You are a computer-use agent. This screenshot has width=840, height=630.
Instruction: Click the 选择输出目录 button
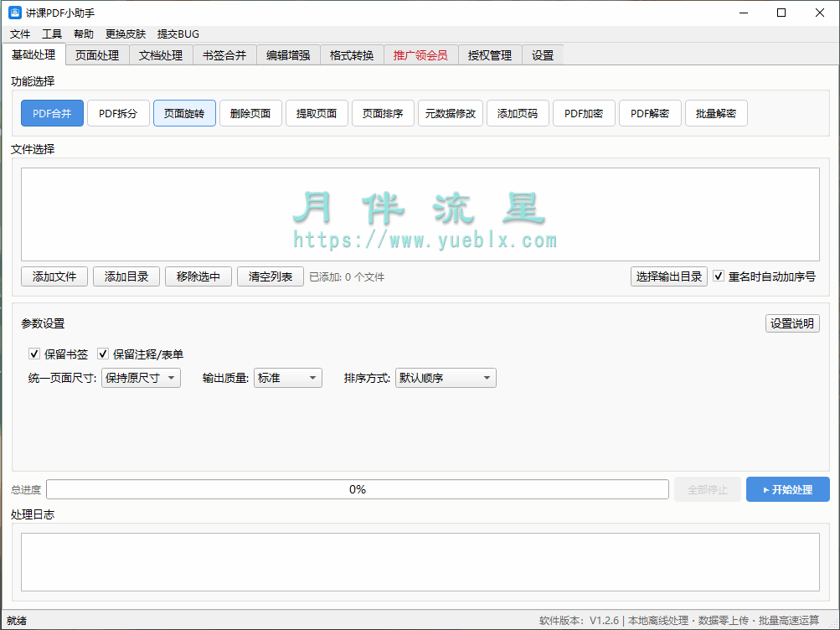pyautogui.click(x=668, y=276)
